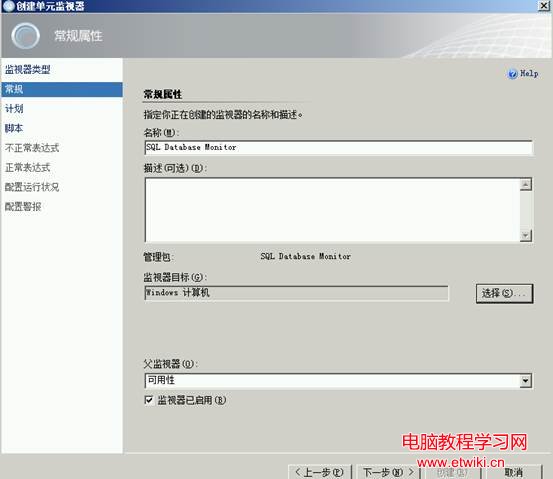Image resolution: width=553 pixels, height=479 pixels.
Task: Click the 下一步 next button
Action: pos(388,472)
